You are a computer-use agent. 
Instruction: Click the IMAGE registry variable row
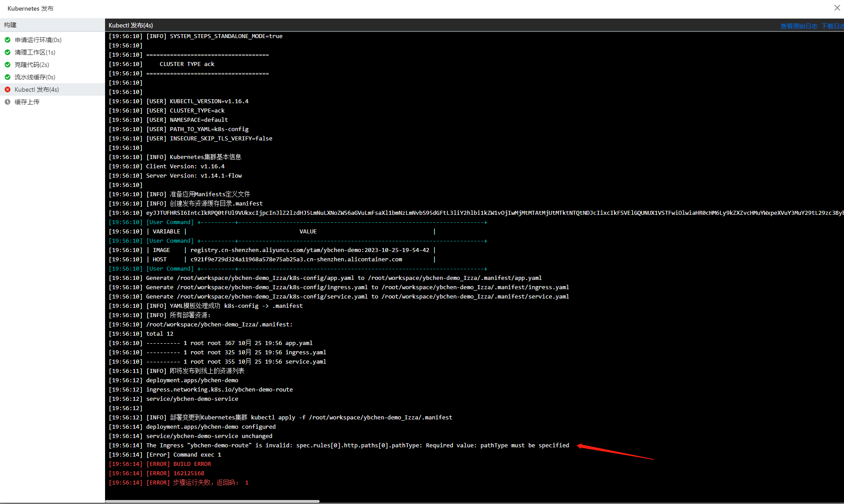coord(272,250)
